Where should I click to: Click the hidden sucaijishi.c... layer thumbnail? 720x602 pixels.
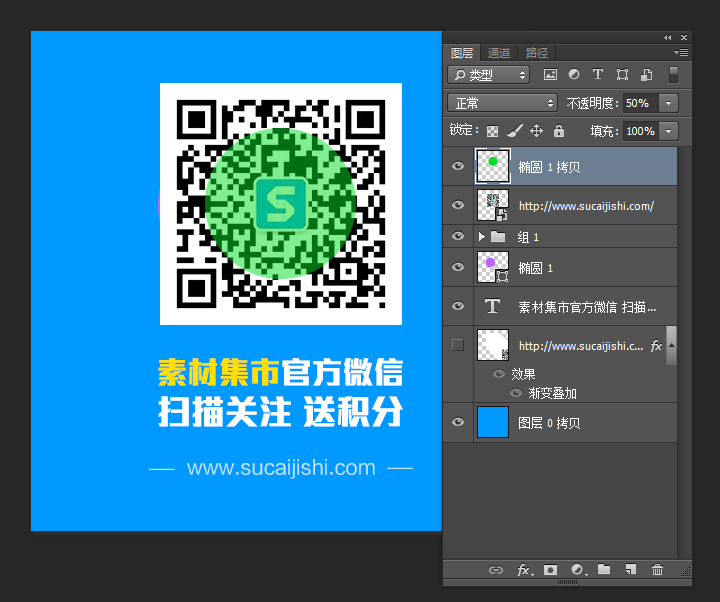[x=493, y=345]
